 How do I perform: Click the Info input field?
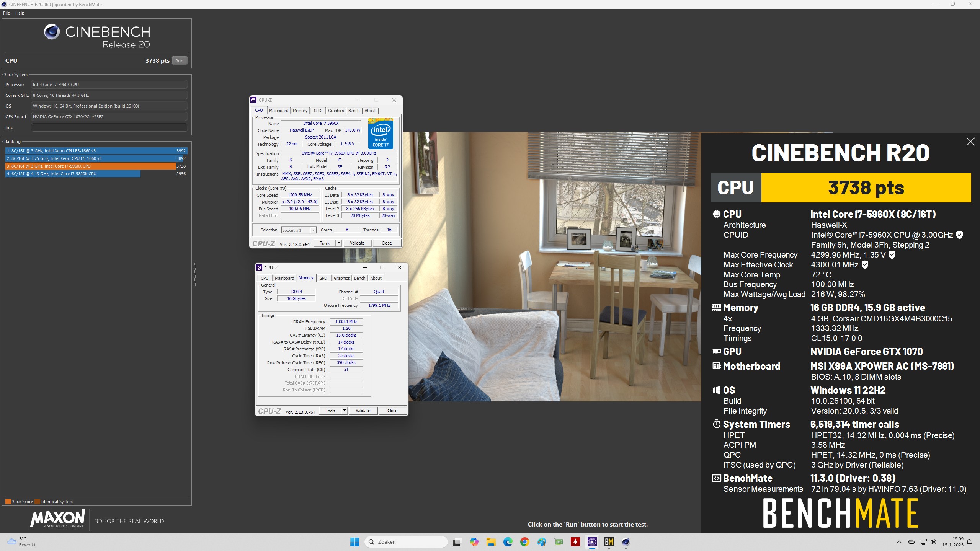[x=109, y=127]
